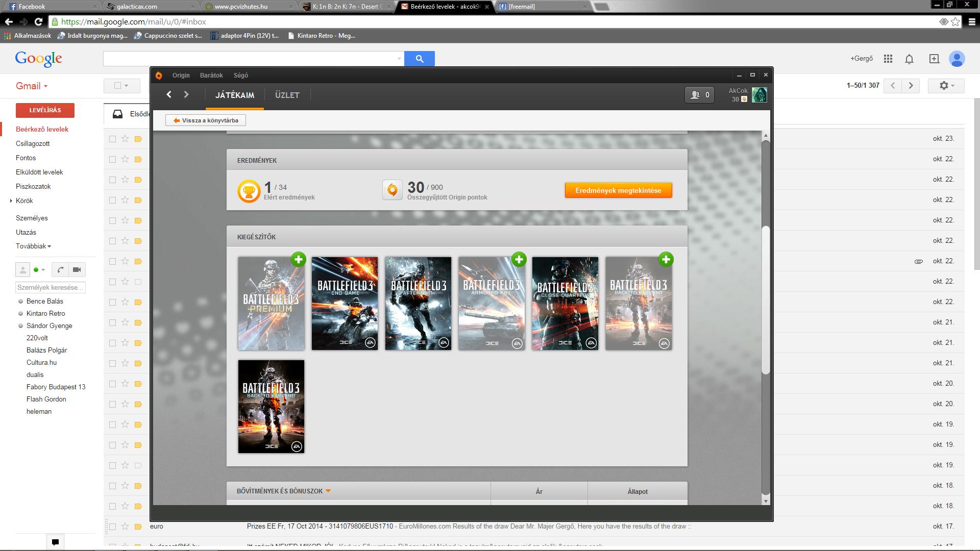Click the AkCok profile avatar

click(x=759, y=95)
